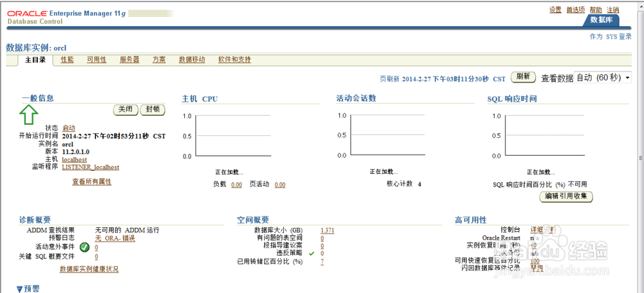
Task: Open 数据库实例健康状况 link
Action: [89, 270]
